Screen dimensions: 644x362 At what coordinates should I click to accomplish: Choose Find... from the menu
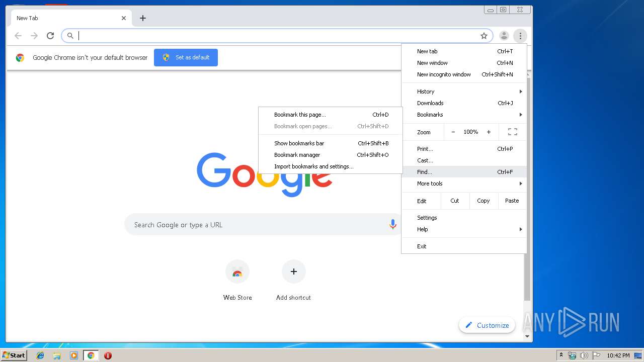(464, 172)
